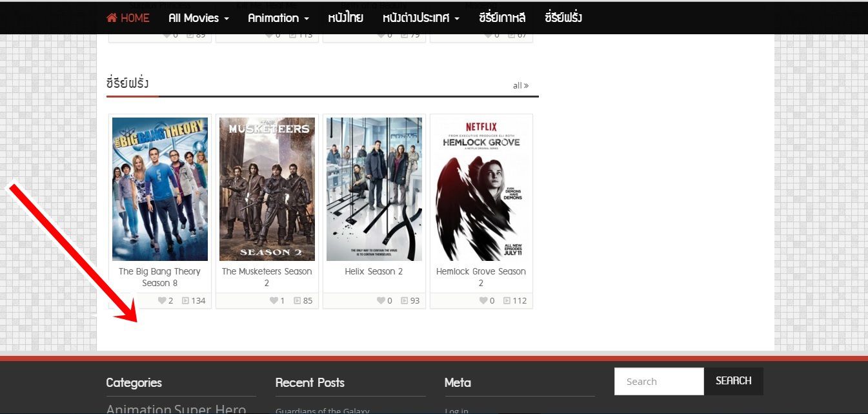Open the Hemlock Grove Season 2 poster
868x414 pixels.
(x=481, y=189)
